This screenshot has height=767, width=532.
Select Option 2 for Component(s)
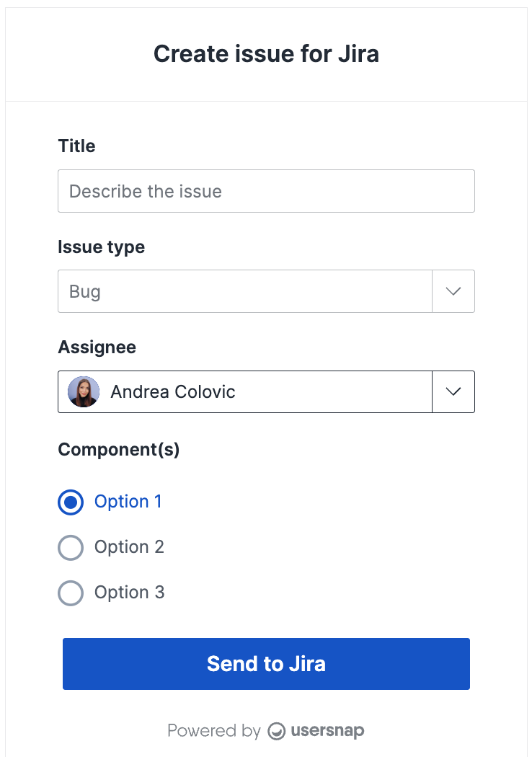[71, 547]
